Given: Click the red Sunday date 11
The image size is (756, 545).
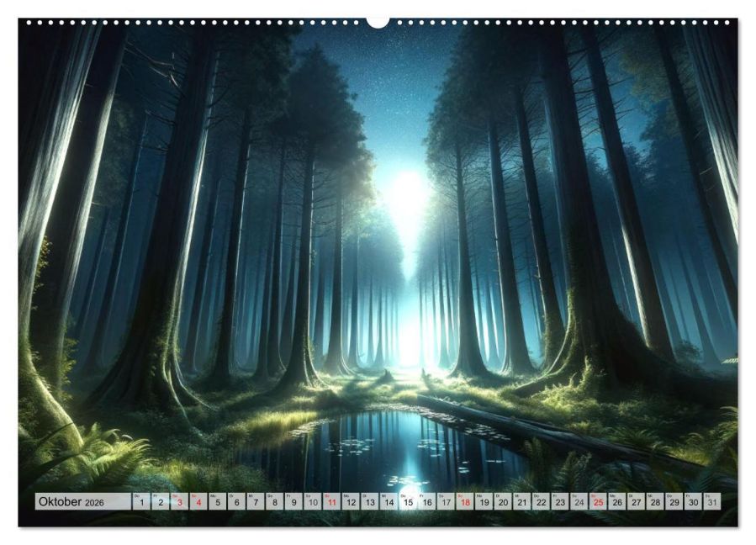Looking at the screenshot, I should coord(331,501).
